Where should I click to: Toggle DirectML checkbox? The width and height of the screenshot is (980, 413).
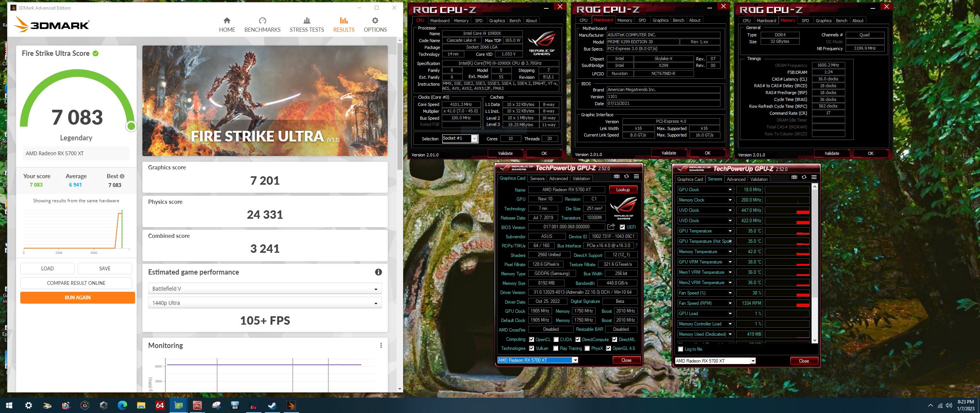pos(614,340)
